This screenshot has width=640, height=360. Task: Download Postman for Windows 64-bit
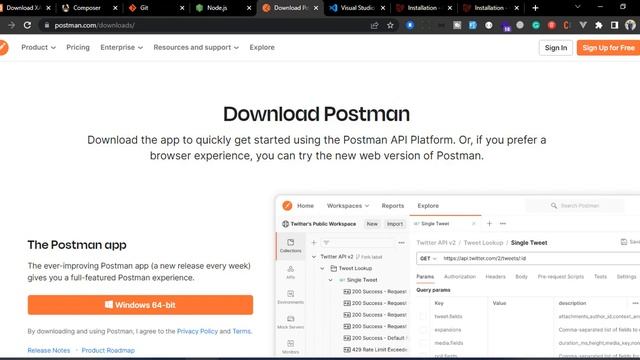(x=140, y=305)
